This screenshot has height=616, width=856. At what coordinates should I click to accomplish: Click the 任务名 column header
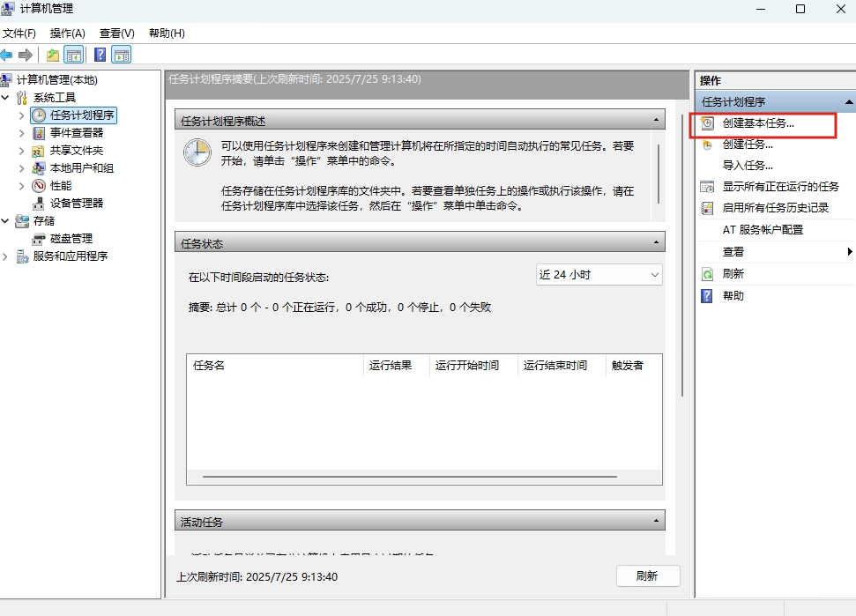pyautogui.click(x=275, y=366)
